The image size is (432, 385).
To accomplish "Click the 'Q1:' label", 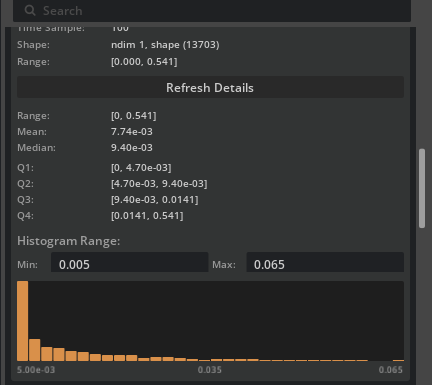I will (25, 168).
